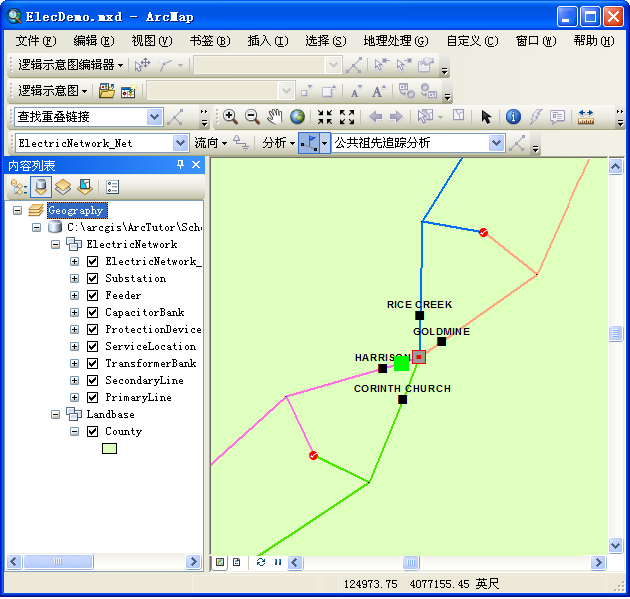Activate the pan hand tool

[274, 117]
